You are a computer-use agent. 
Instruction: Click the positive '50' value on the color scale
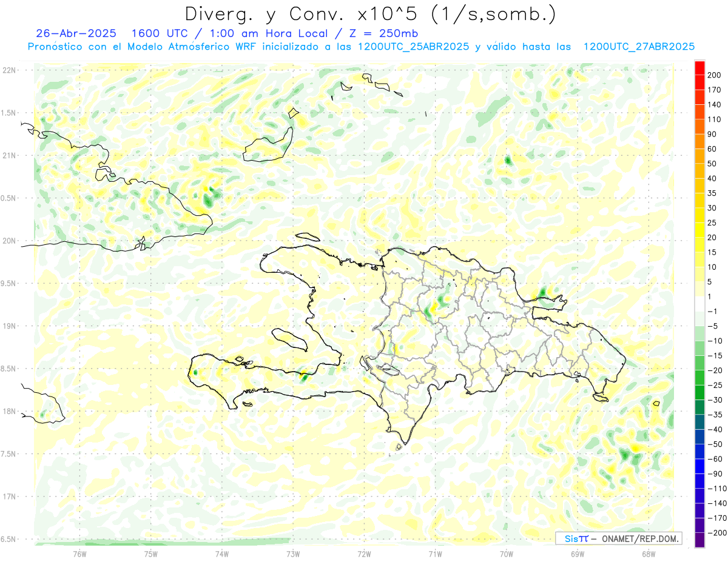point(712,164)
